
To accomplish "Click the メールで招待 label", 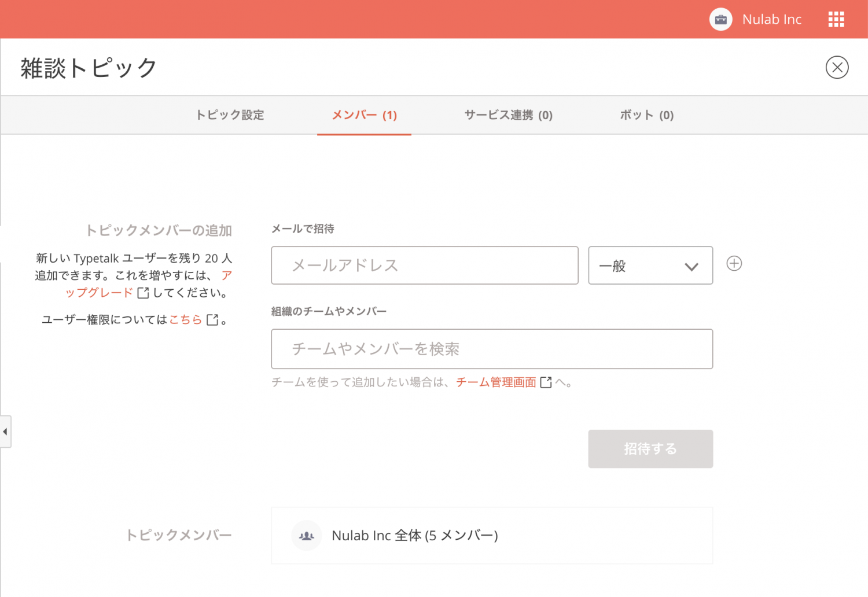I will [303, 229].
